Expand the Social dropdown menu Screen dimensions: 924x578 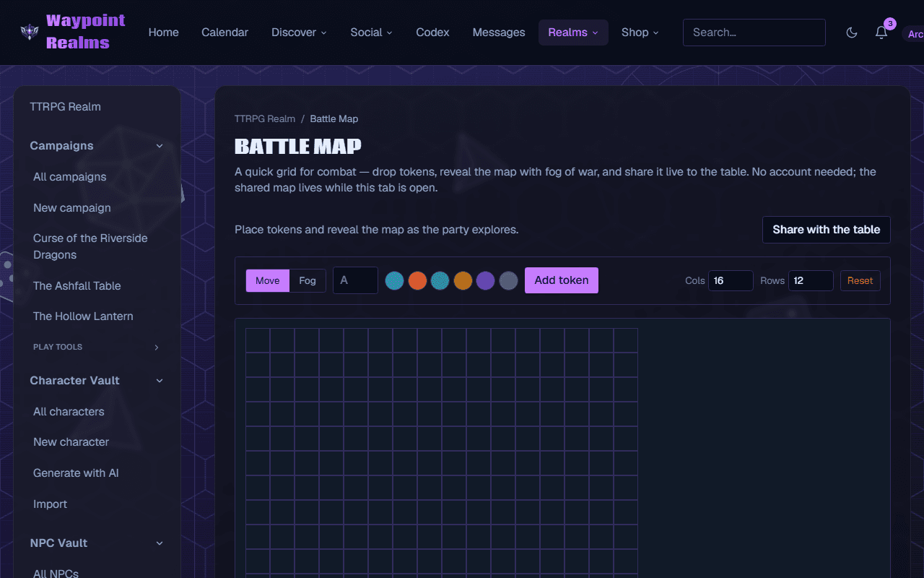[x=371, y=33]
